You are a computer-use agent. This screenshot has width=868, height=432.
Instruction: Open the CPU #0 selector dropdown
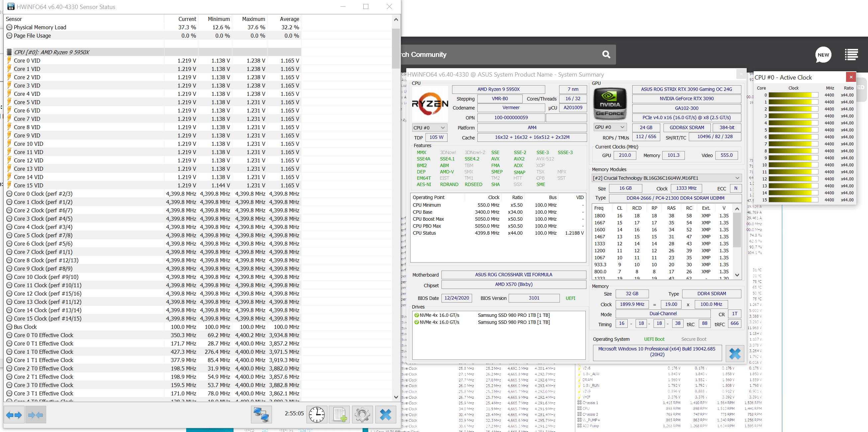coord(430,128)
